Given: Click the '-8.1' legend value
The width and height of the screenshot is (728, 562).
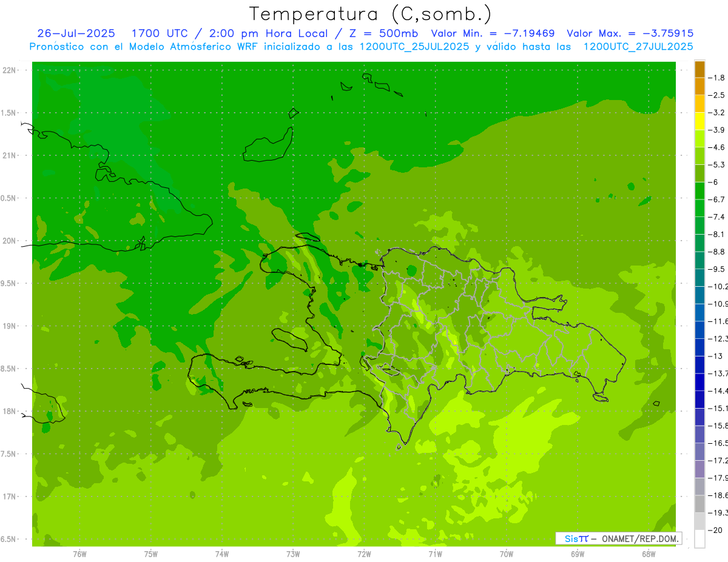Looking at the screenshot, I should pyautogui.click(x=717, y=234).
